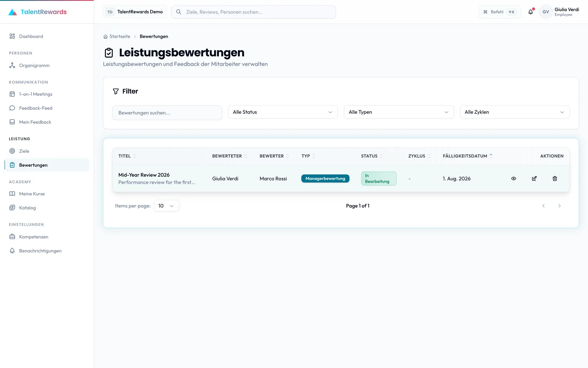Expand the Alle Zyklen dropdown
Image resolution: width=588 pixels, height=368 pixels.
point(514,112)
